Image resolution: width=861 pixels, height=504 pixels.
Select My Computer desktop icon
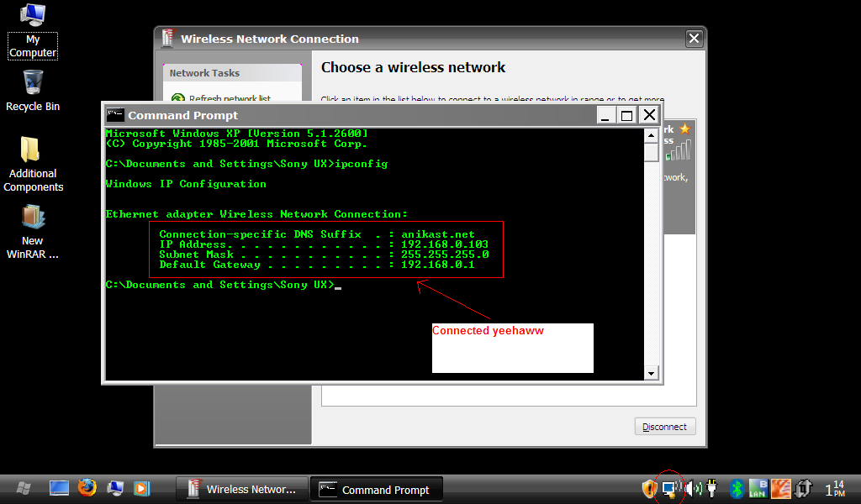[x=33, y=31]
